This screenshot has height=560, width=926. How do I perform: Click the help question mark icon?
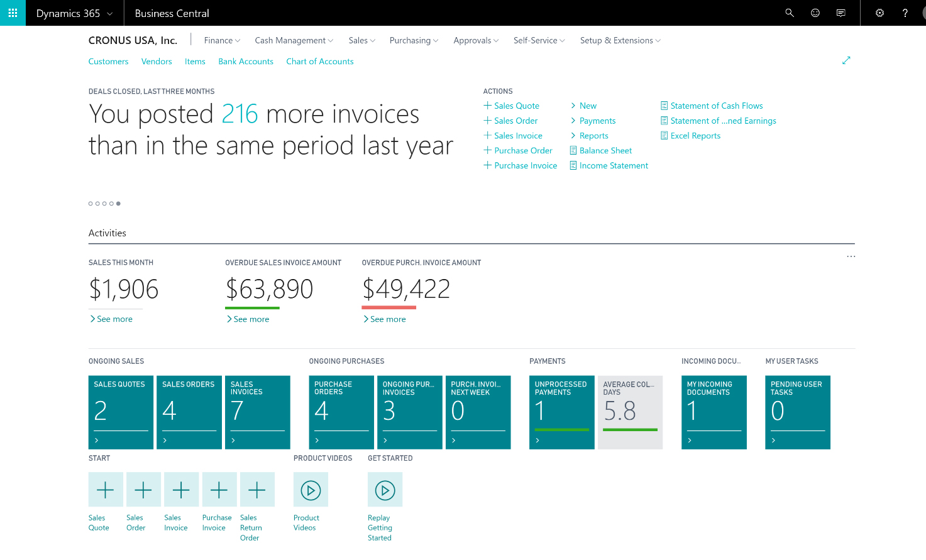coord(905,13)
